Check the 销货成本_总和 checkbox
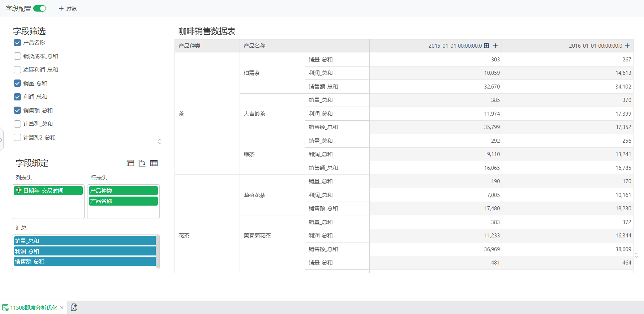 (x=17, y=56)
